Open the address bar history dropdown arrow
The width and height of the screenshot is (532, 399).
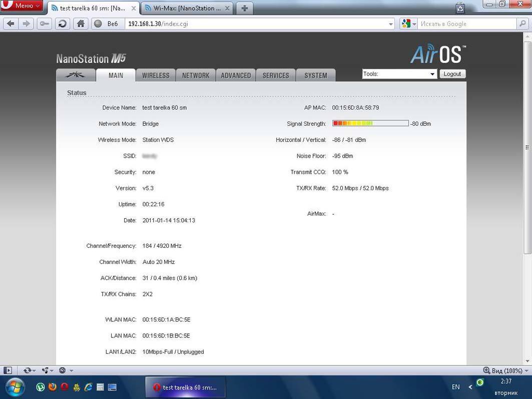tap(391, 24)
